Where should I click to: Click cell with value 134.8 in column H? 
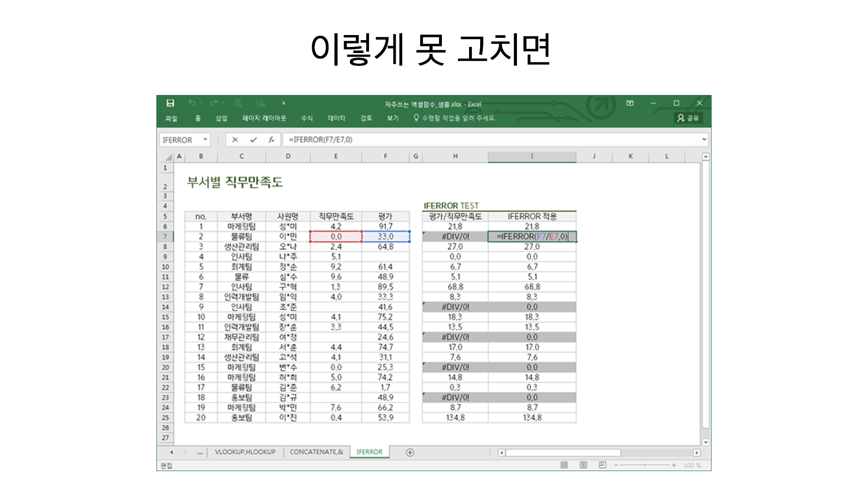(455, 418)
